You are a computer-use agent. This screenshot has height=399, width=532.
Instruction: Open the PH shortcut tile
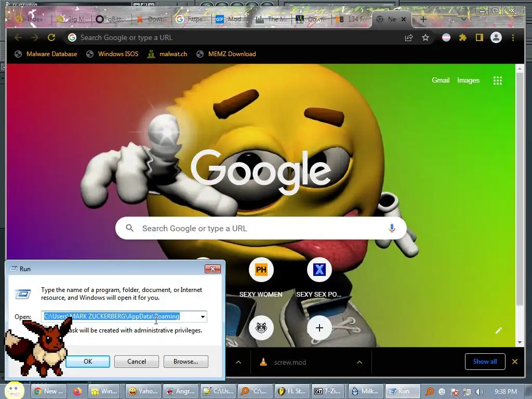click(x=261, y=270)
